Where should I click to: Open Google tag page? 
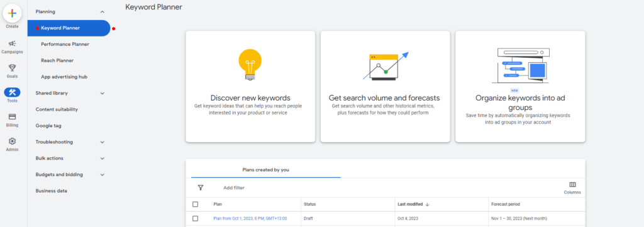(x=48, y=126)
